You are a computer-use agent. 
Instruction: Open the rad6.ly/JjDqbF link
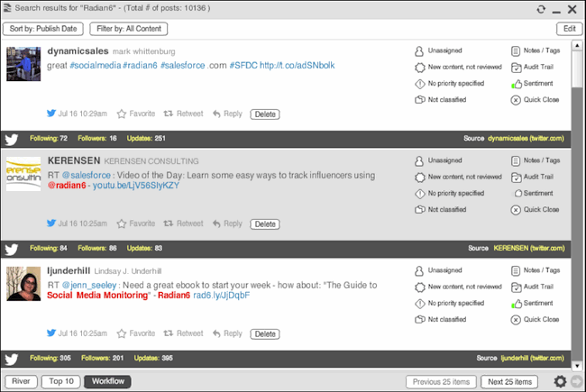[221, 296]
